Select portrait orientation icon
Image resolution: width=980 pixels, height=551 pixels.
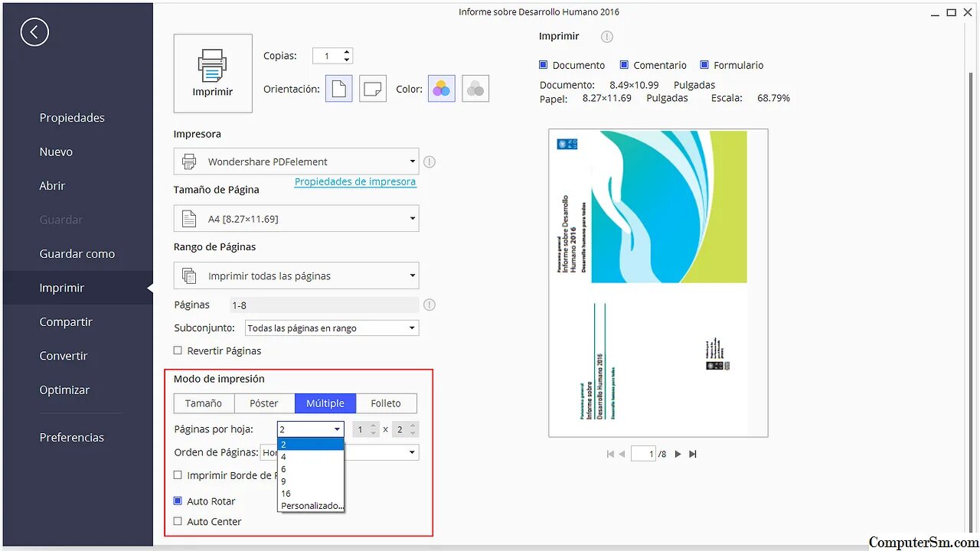pyautogui.click(x=339, y=89)
